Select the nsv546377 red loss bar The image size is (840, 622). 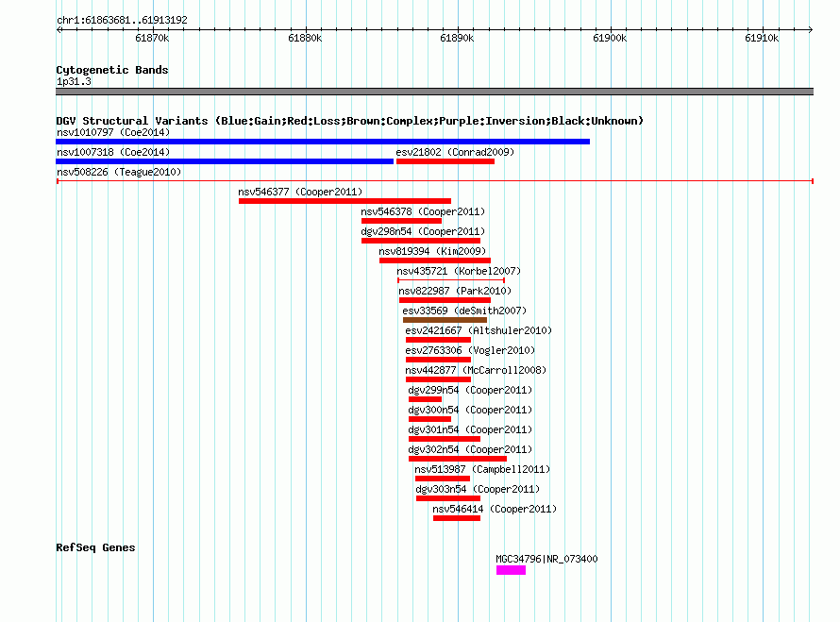344,201
